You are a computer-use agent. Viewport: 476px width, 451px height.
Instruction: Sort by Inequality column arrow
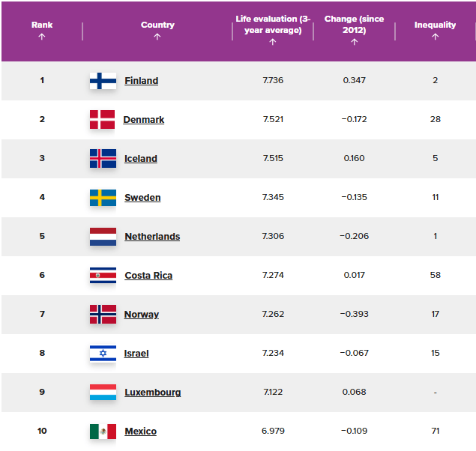(435, 37)
